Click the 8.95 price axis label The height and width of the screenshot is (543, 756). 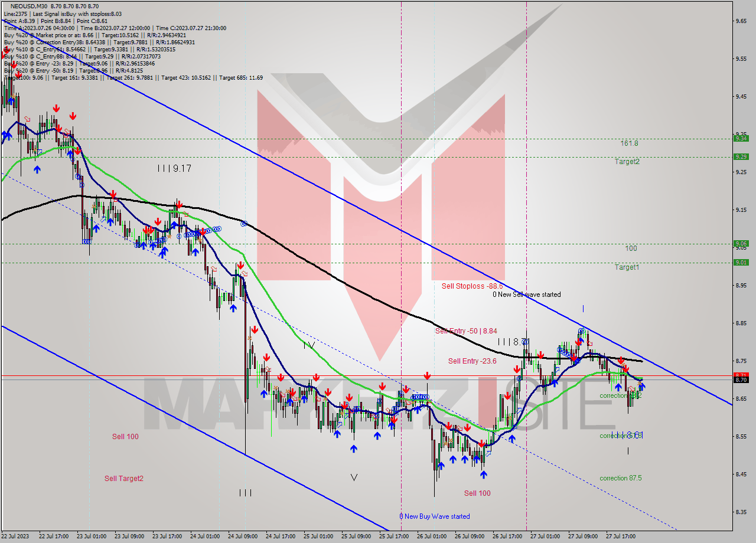click(x=742, y=285)
